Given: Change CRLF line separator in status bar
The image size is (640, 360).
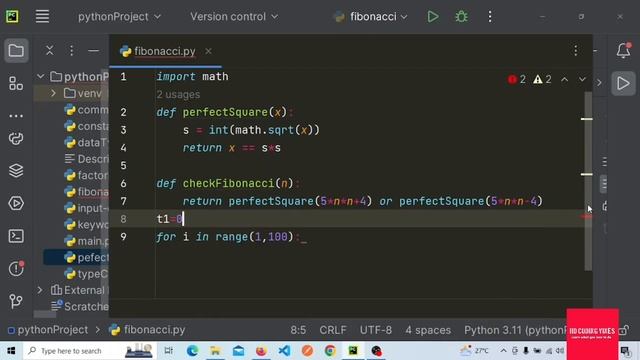Looking at the screenshot, I should pos(333,330).
